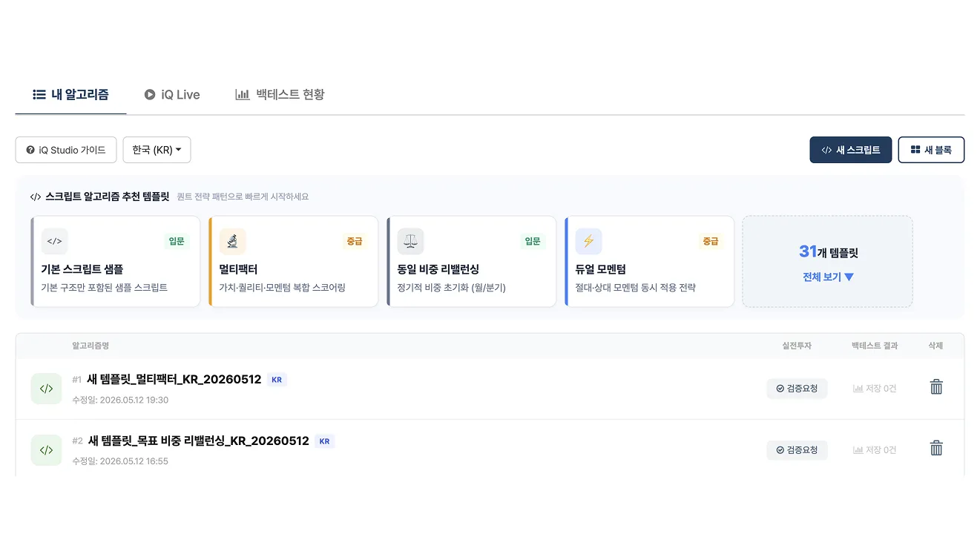Delete the 목표 비중 리밸런싱 algorithm with trash icon
The height and width of the screenshot is (557, 980).
click(936, 447)
